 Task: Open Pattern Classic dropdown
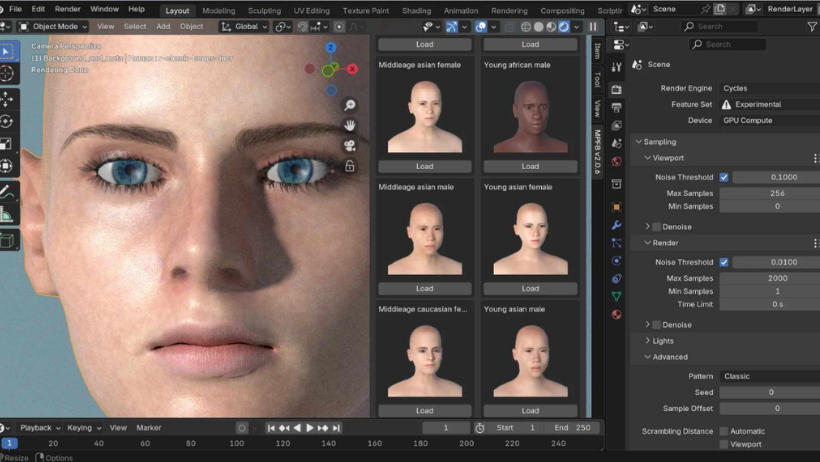[769, 376]
